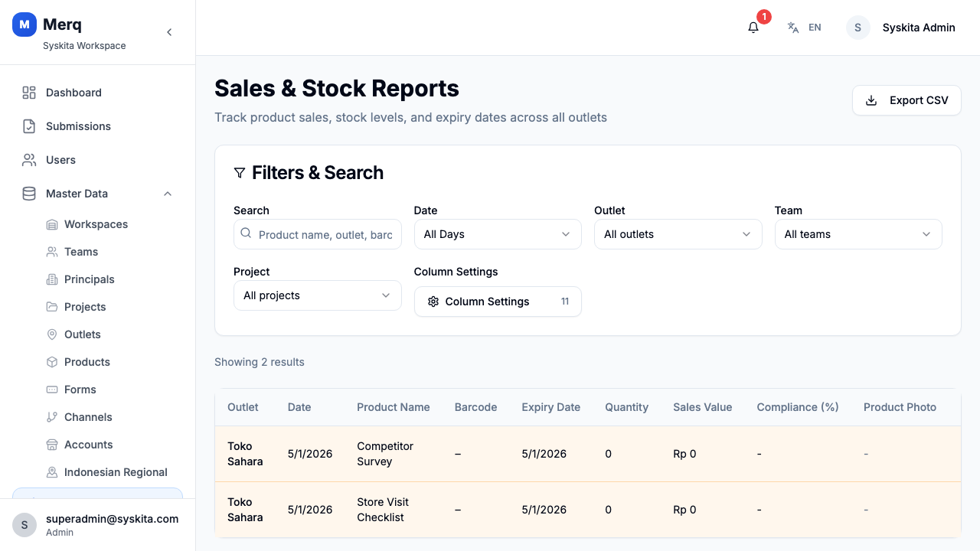The width and height of the screenshot is (980, 551).
Task: Go to Dashboard page
Action: (97, 93)
